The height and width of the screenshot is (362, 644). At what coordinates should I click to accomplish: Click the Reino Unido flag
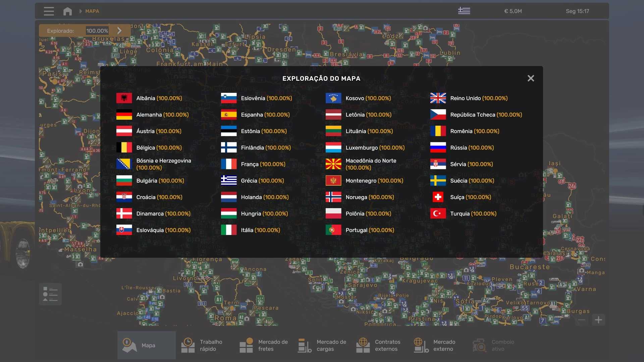pyautogui.click(x=438, y=98)
